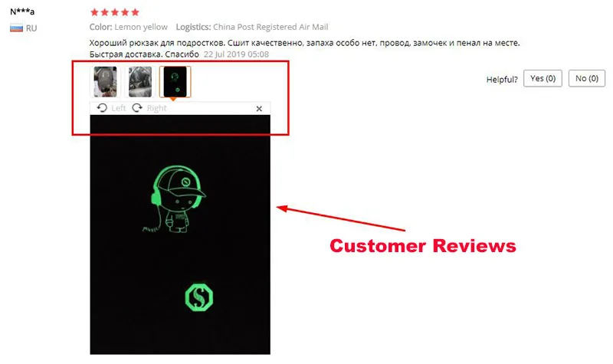Mark review helpful with Yes (0)
The height and width of the screenshot is (364, 613).
543,79
